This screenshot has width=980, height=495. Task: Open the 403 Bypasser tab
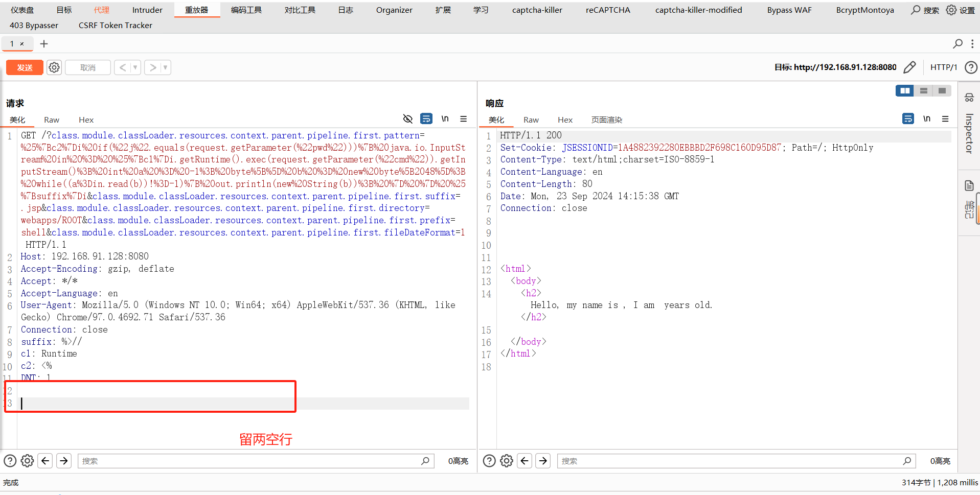[x=34, y=26]
